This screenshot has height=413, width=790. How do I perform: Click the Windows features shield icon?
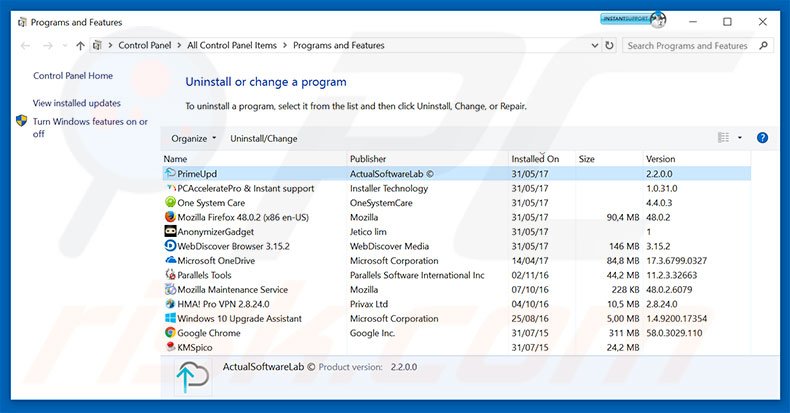(22, 121)
